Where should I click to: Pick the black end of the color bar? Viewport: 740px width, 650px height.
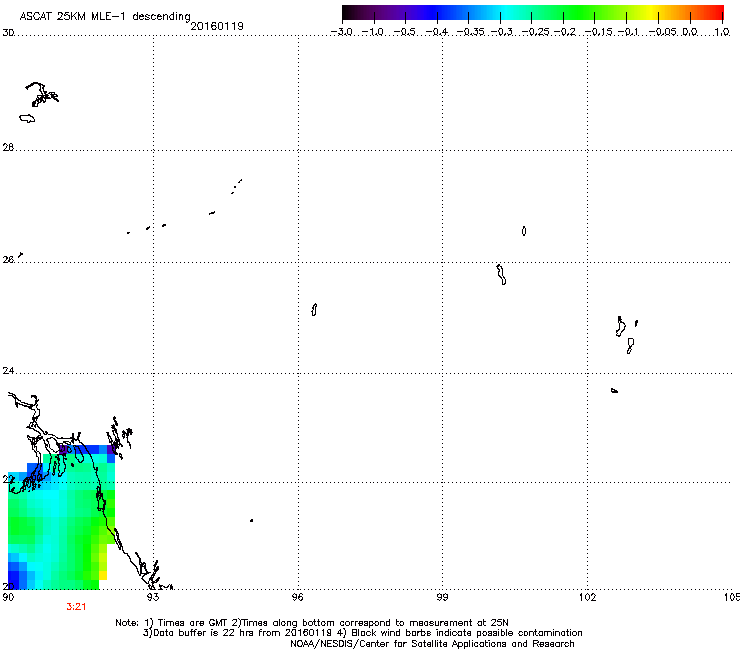[346, 13]
